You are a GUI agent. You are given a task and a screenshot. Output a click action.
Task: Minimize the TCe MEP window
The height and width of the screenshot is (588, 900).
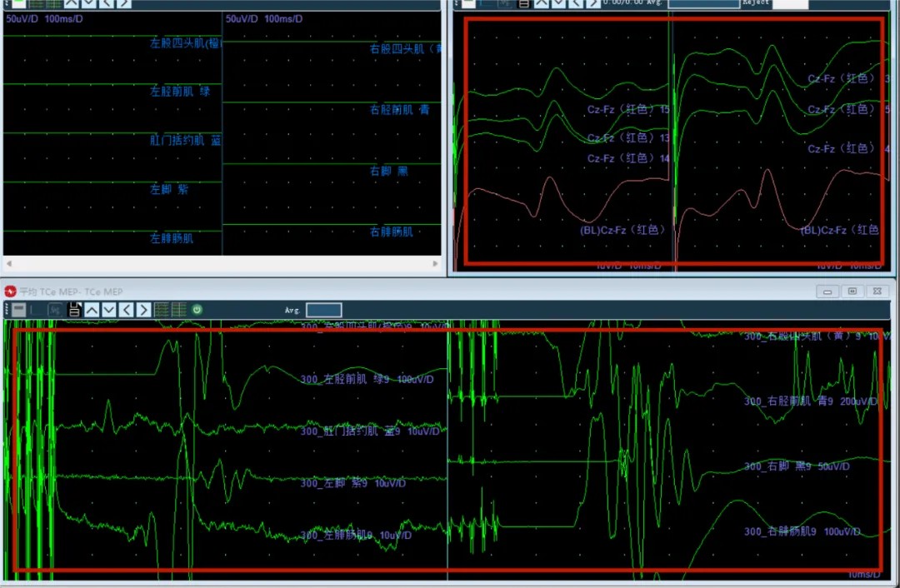[827, 292]
